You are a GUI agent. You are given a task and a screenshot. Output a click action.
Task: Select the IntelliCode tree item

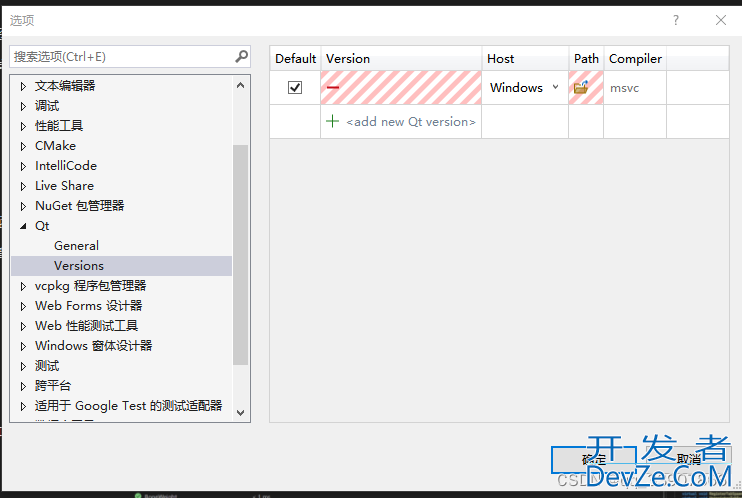[x=66, y=166]
